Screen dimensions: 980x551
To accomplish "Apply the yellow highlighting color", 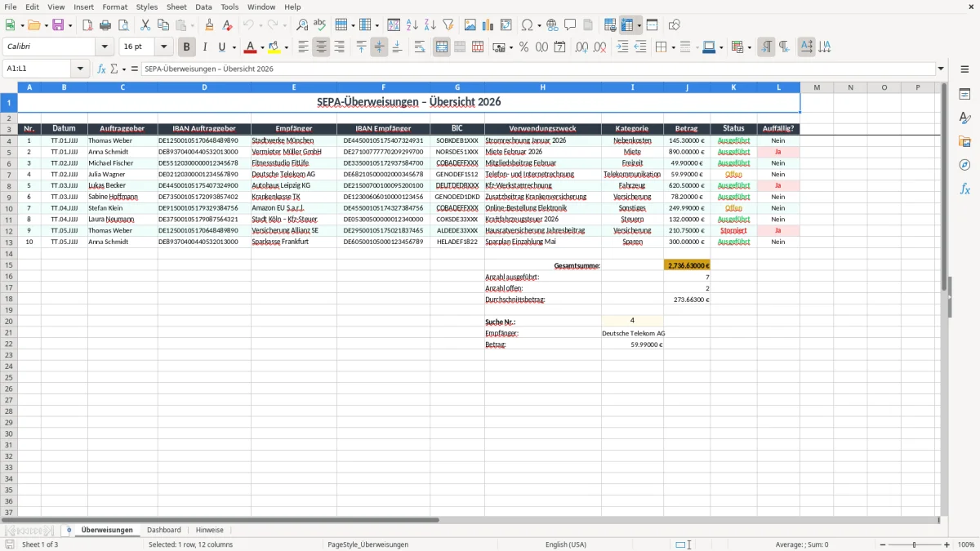I will click(275, 47).
